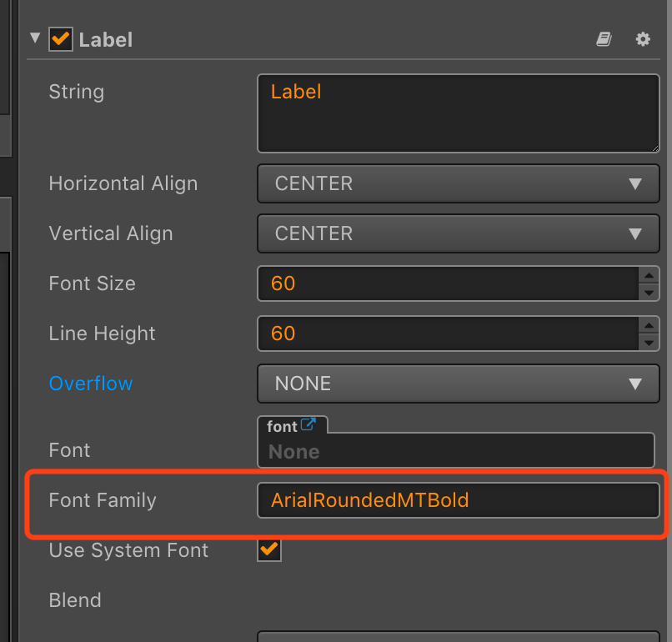Image resolution: width=672 pixels, height=642 pixels.
Task: Uncheck the Use System Font checkbox
Action: point(269,549)
